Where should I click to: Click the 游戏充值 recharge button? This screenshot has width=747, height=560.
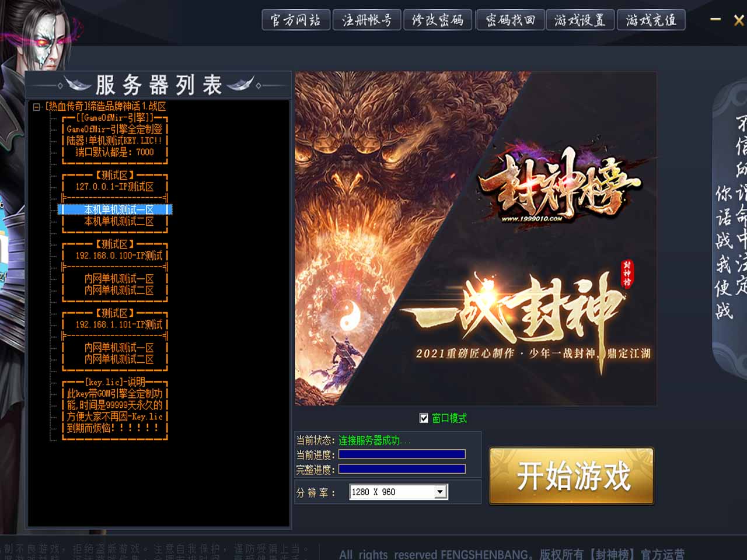[x=651, y=20]
